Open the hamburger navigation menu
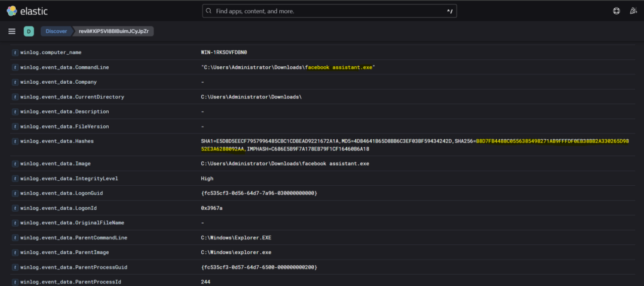Image resolution: width=644 pixels, height=286 pixels. point(12,31)
